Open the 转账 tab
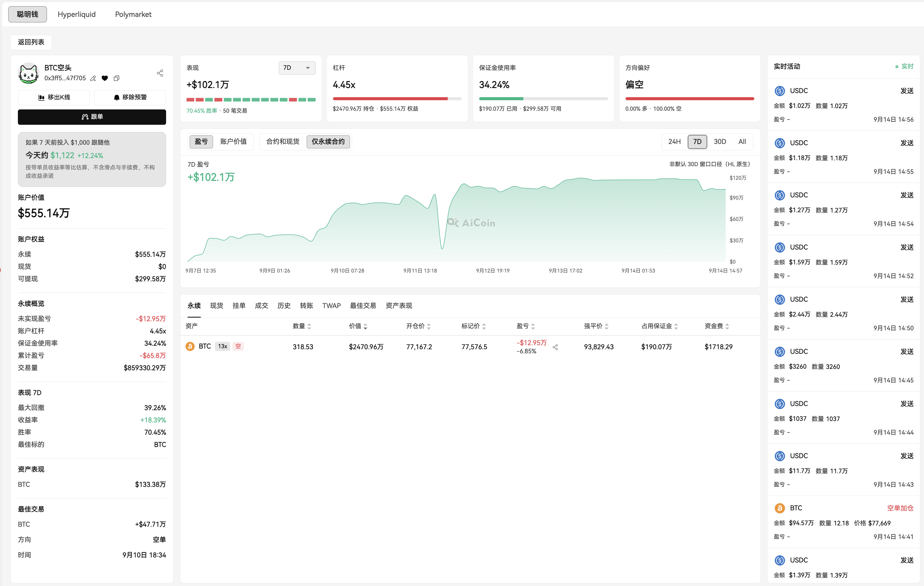The height and width of the screenshot is (586, 924). 307,306
